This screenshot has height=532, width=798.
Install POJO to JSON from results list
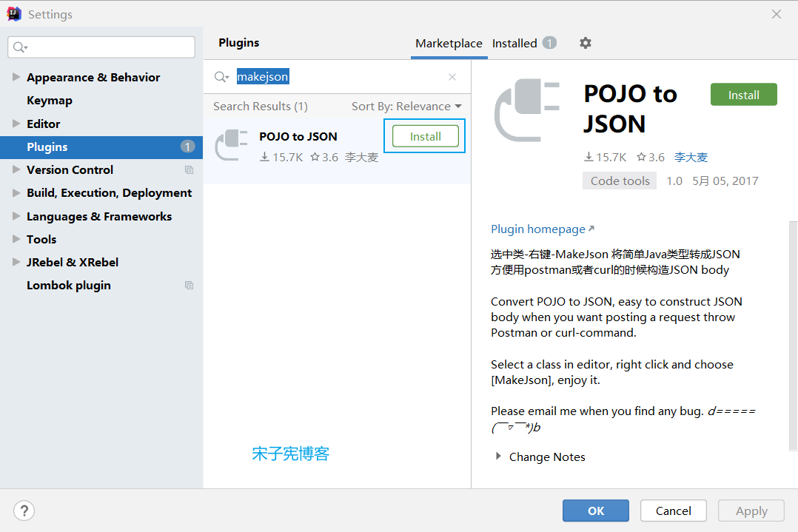tap(425, 136)
